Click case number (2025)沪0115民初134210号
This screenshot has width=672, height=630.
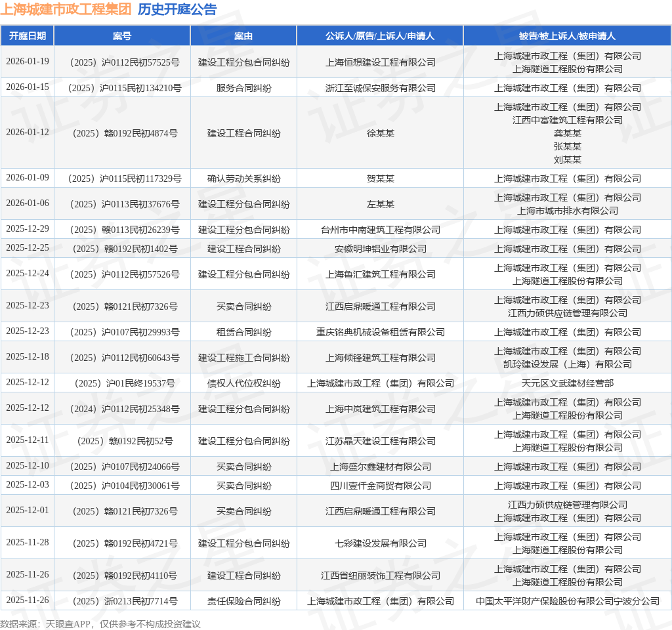tap(122, 89)
